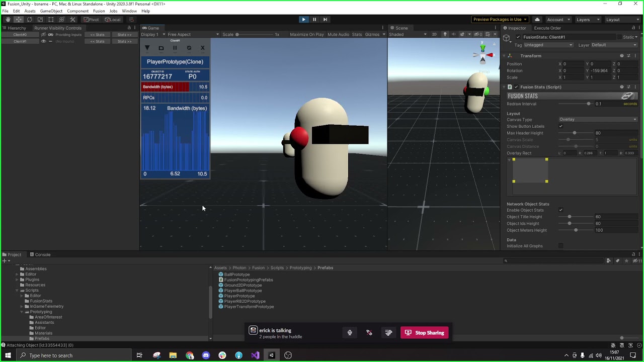Open the Shaded draw mode dropdown
This screenshot has height=362, width=644.
(x=407, y=35)
